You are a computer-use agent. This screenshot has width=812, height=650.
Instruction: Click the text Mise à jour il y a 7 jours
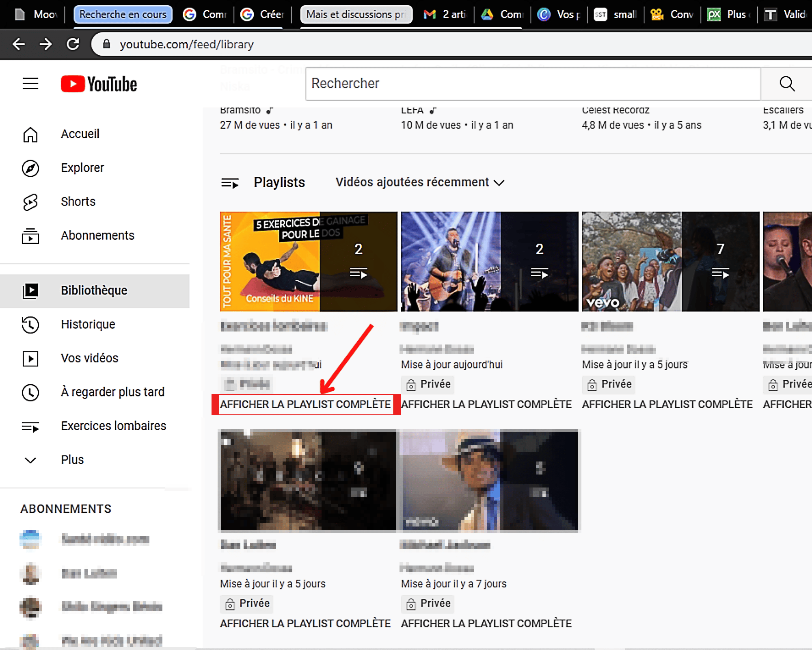tap(454, 584)
